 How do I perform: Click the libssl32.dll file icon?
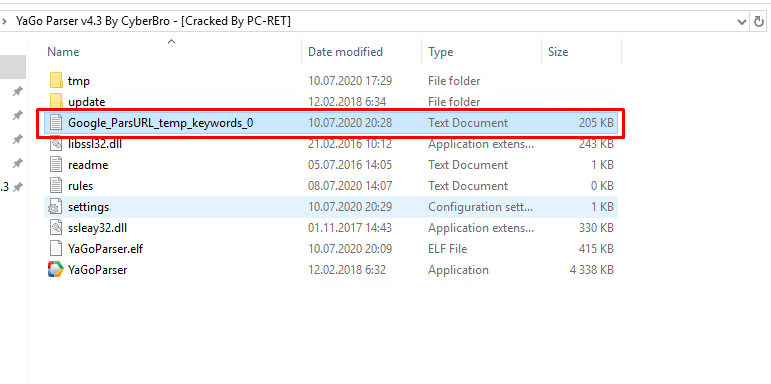pos(56,144)
